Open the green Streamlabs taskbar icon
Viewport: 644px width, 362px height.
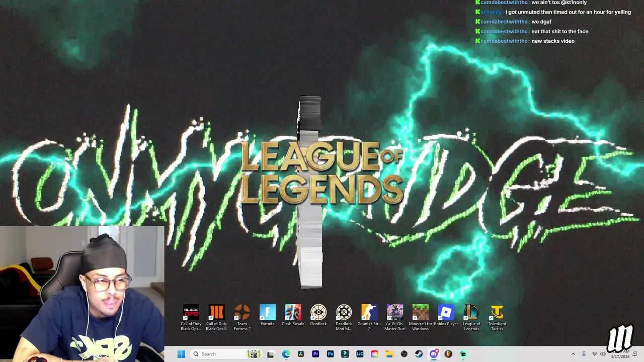(463, 354)
